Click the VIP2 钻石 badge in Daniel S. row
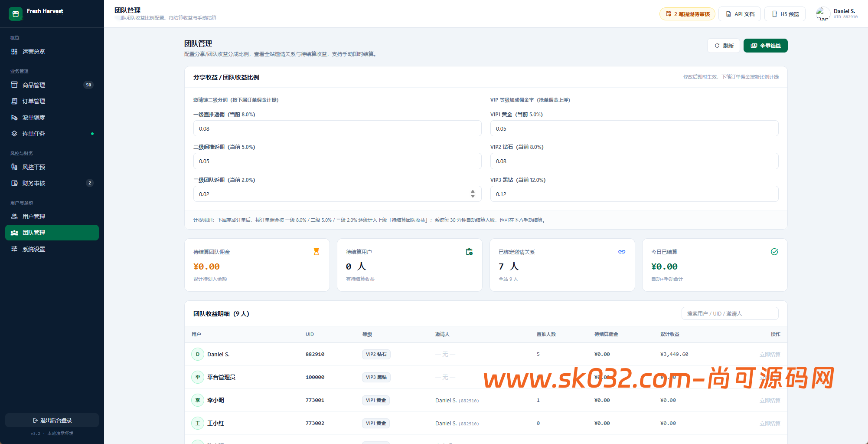 (376, 354)
